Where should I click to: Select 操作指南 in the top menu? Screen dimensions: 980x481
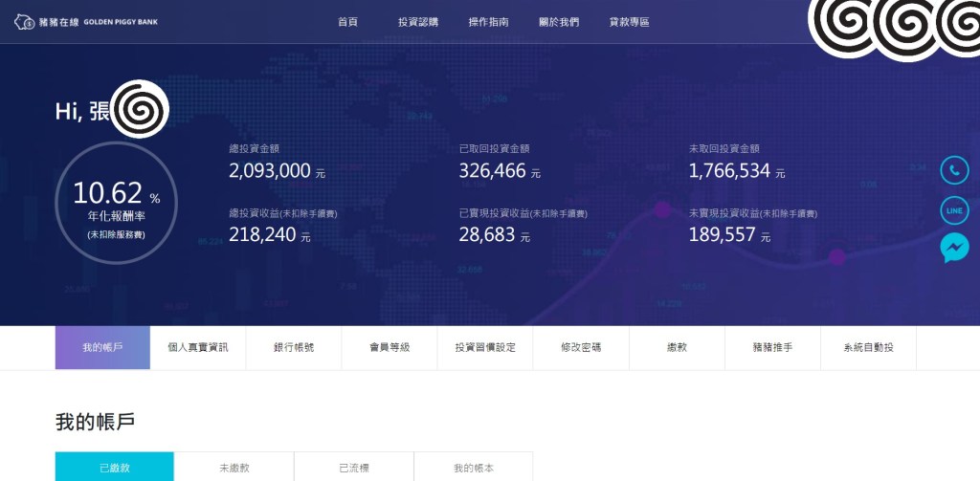(x=488, y=22)
